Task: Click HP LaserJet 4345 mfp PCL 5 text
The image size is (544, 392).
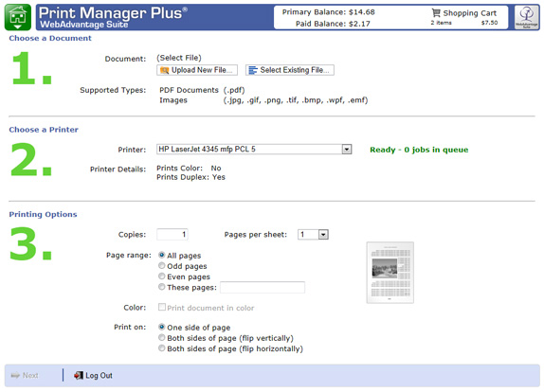Action: pos(208,149)
